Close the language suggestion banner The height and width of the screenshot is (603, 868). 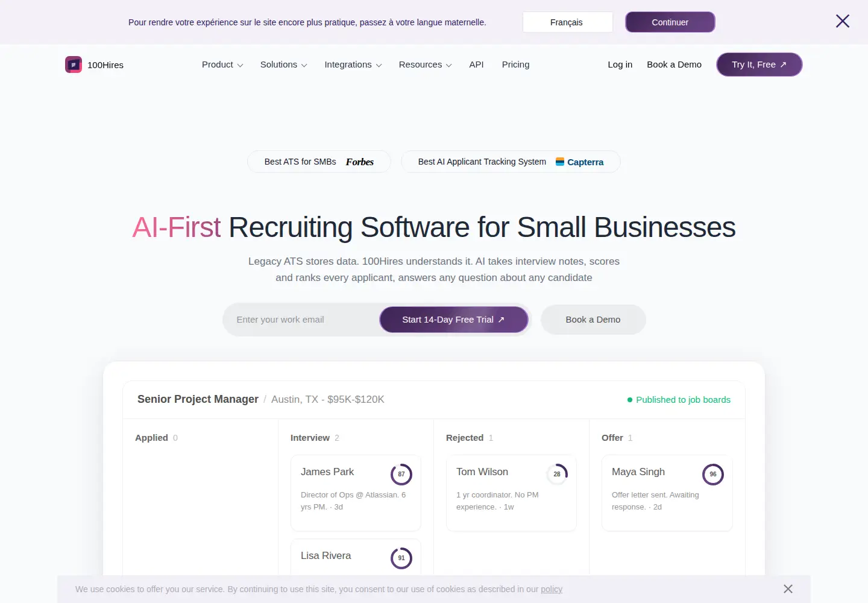tap(843, 21)
